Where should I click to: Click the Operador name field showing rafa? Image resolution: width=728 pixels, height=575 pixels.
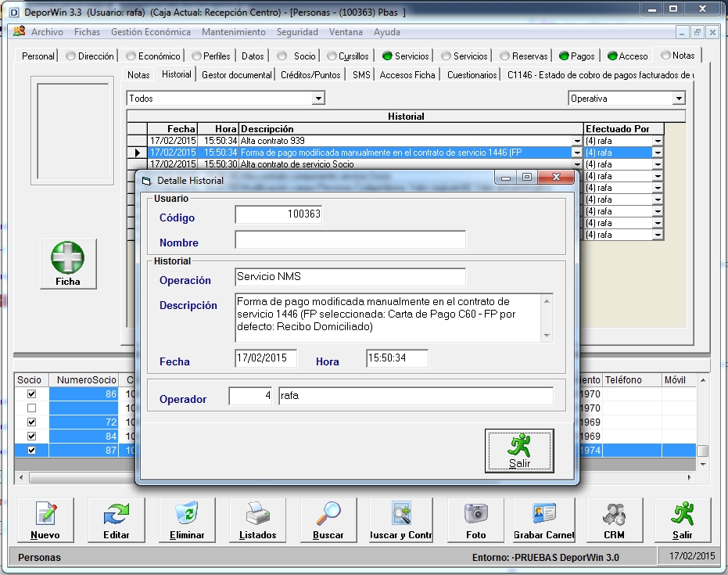[x=416, y=396]
